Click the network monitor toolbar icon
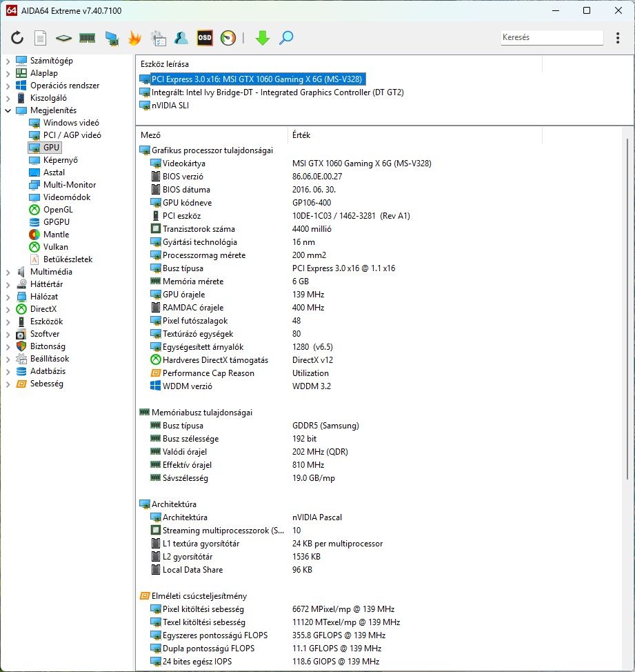This screenshot has width=635, height=672. [111, 38]
